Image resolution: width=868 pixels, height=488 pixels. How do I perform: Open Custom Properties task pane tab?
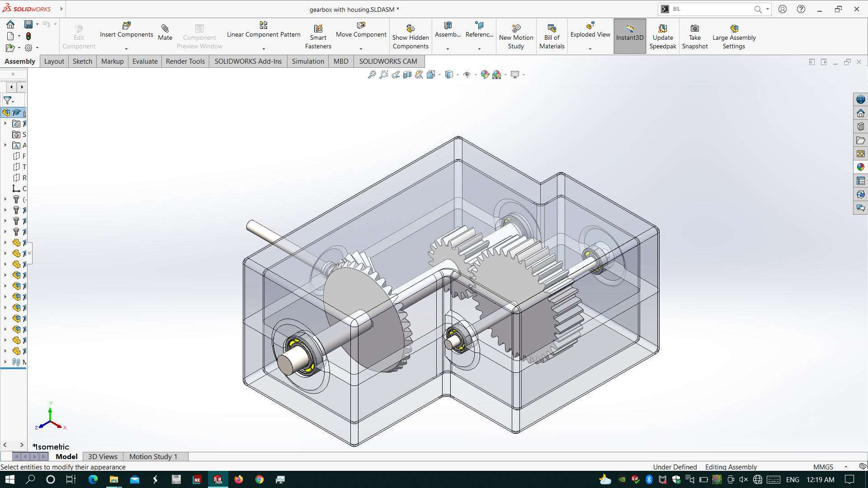860,181
